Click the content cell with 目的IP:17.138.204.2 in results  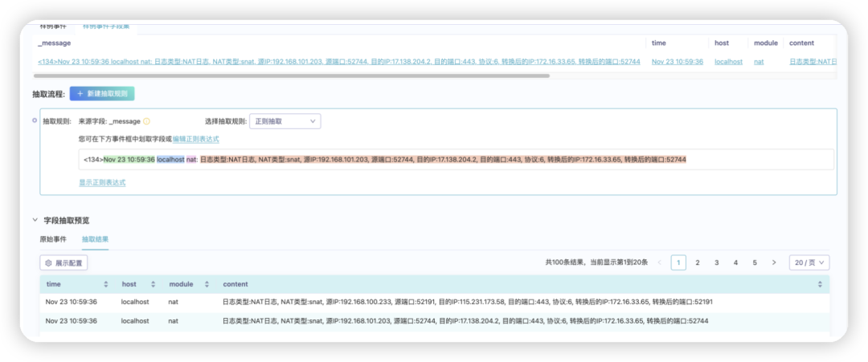(465, 320)
